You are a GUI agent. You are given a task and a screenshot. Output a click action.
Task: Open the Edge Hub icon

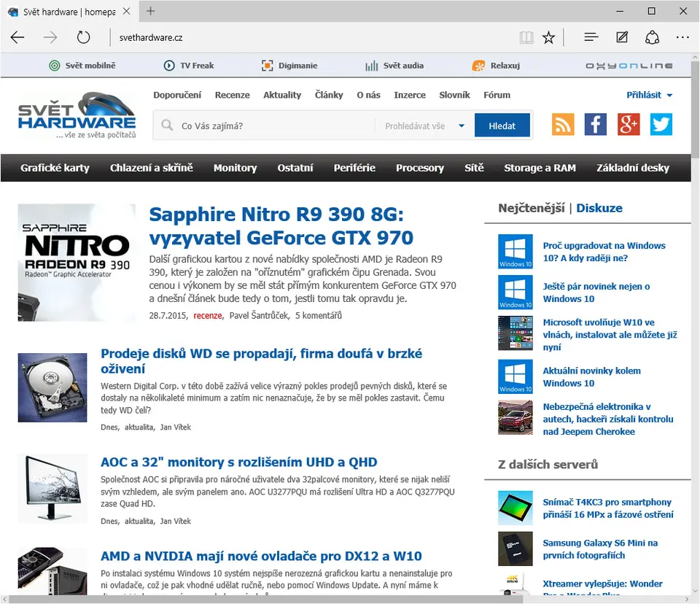coord(591,37)
